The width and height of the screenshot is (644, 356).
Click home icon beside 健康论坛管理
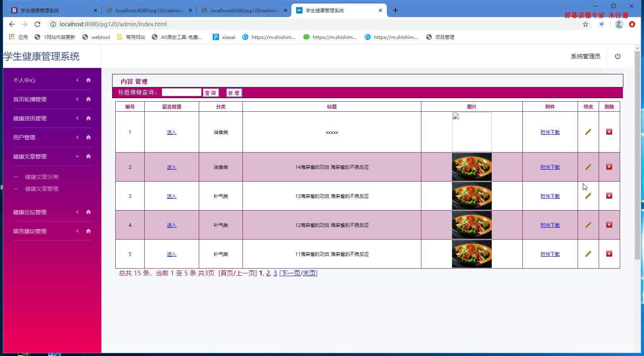click(x=88, y=212)
